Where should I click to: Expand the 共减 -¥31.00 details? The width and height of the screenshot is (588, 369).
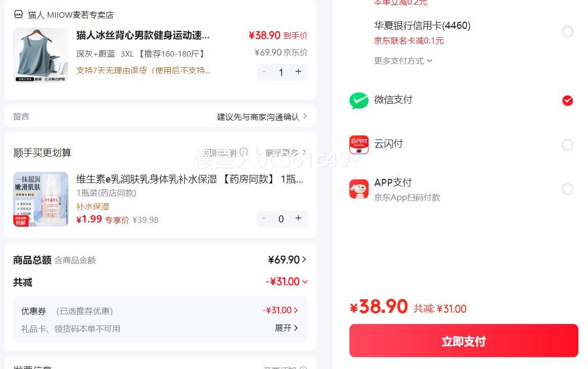(287, 282)
